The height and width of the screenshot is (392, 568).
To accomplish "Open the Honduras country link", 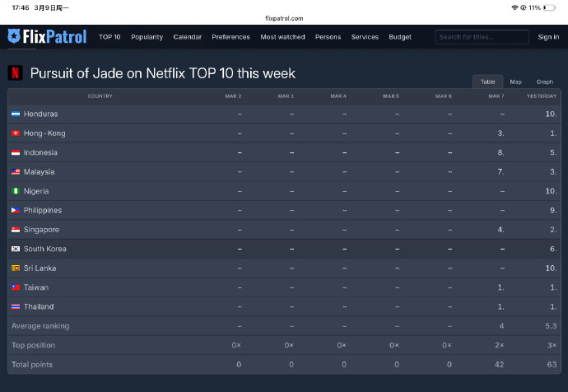I will click(40, 114).
